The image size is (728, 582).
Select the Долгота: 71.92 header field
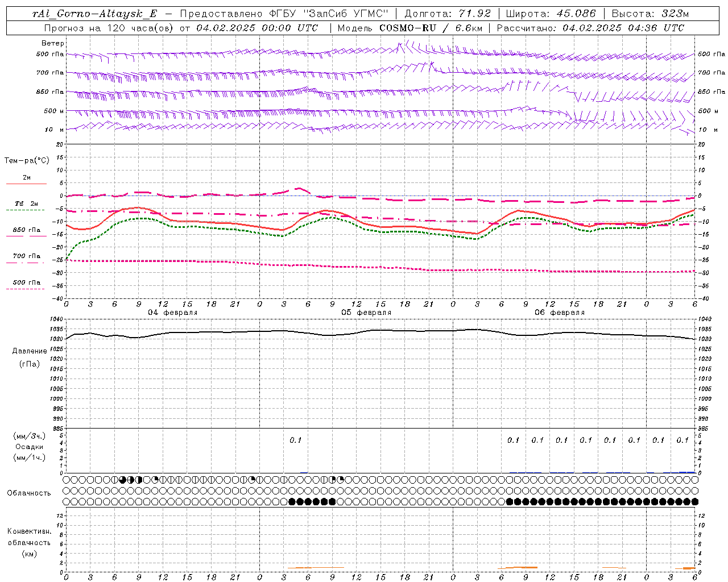[448, 14]
